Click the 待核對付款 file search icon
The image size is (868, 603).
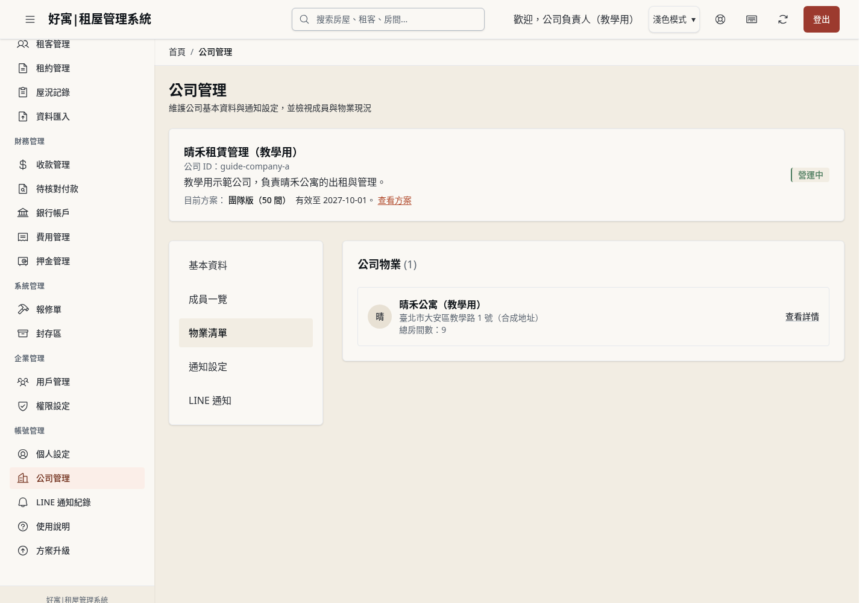coord(23,189)
